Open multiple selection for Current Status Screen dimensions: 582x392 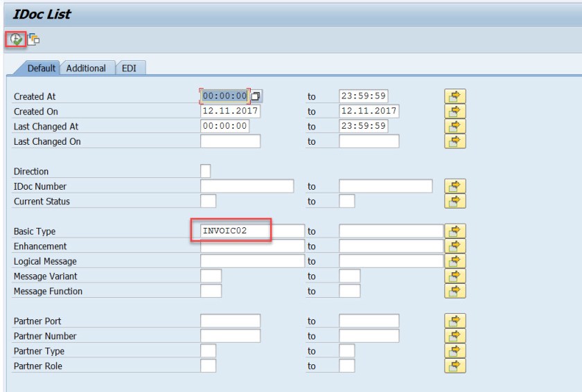(x=455, y=201)
